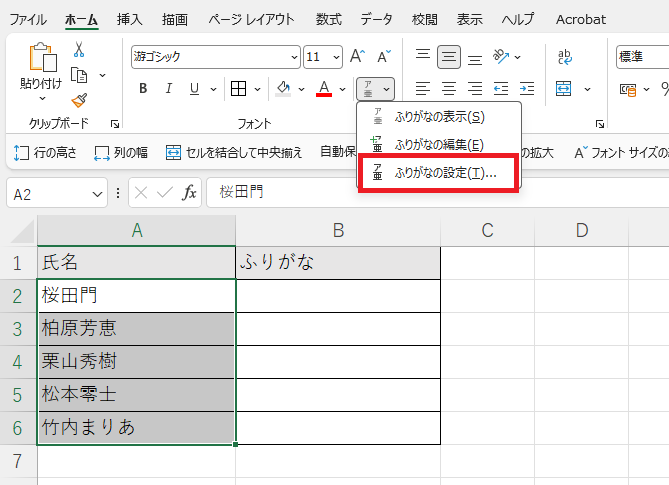Click the merge and center icon in ribbon
Image resolution: width=669 pixels, height=485 pixels.
coord(564,89)
